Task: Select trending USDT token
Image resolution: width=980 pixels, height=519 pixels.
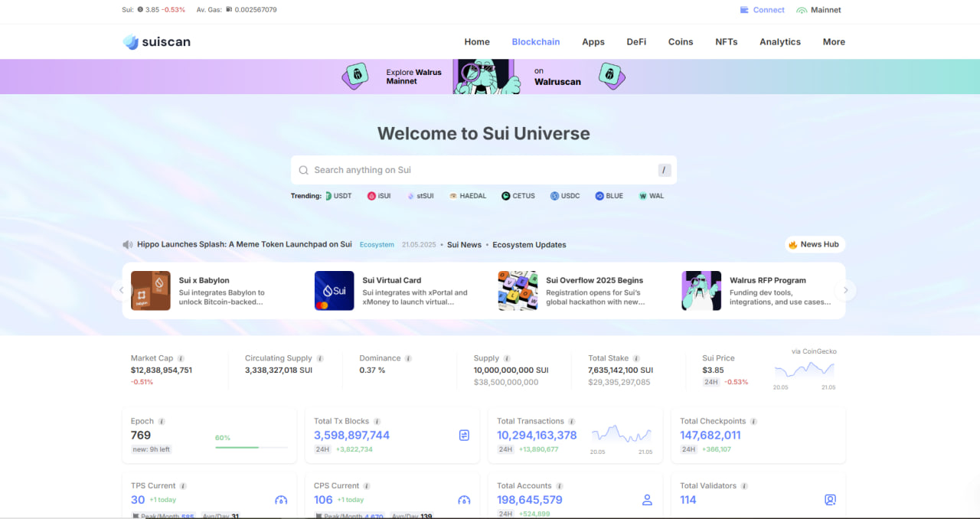Action: pos(338,196)
